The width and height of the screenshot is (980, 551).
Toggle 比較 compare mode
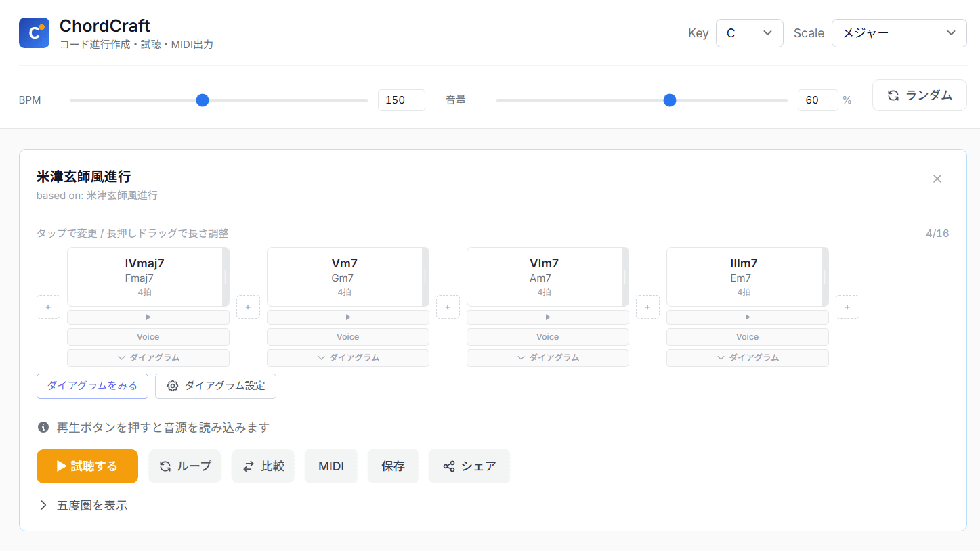263,466
